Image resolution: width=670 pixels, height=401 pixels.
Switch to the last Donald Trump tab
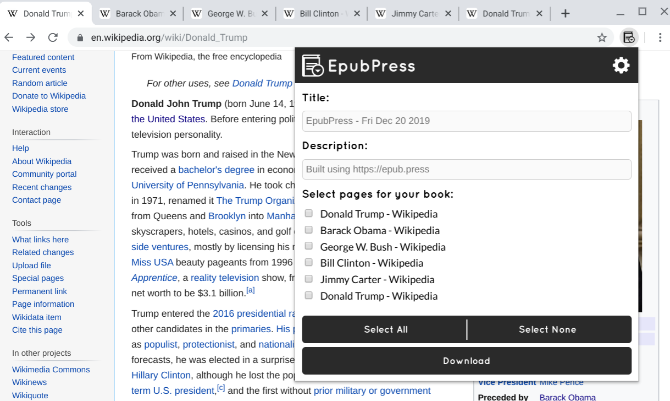point(505,14)
